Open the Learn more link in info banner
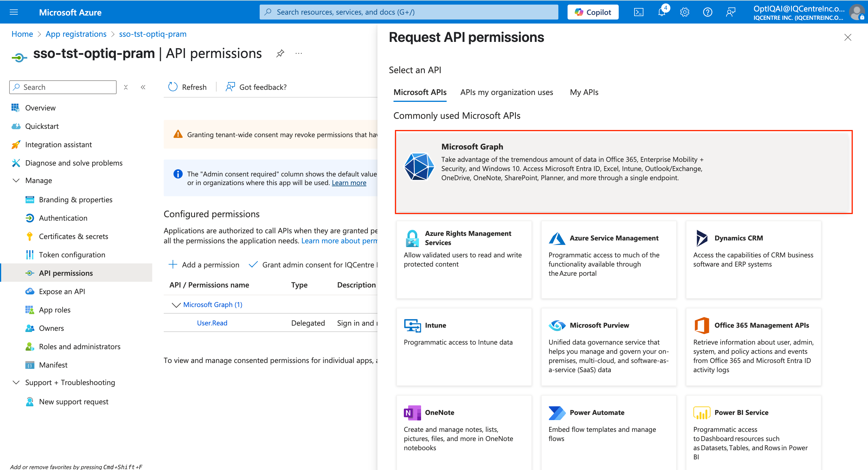868x470 pixels. [349, 183]
